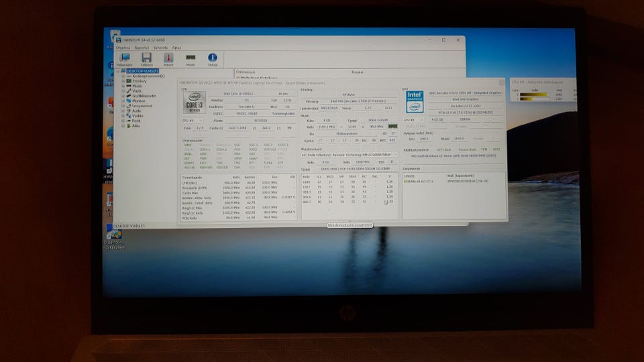
Task: Click the CPU #0 active clock window title
Action: [537, 82]
